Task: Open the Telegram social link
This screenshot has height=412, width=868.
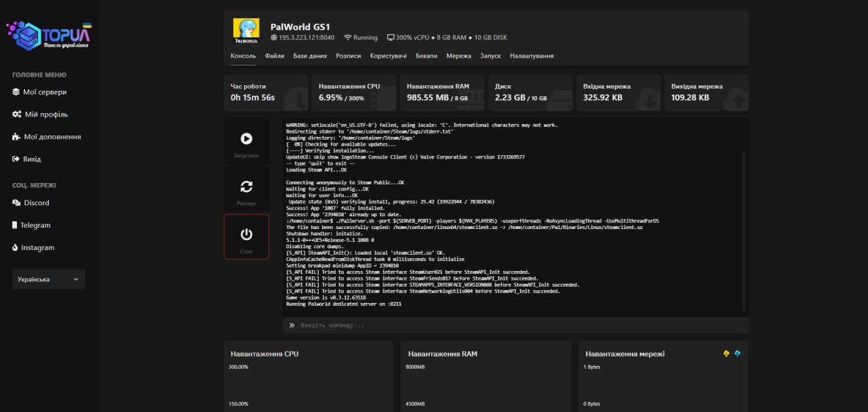Action: click(x=35, y=225)
